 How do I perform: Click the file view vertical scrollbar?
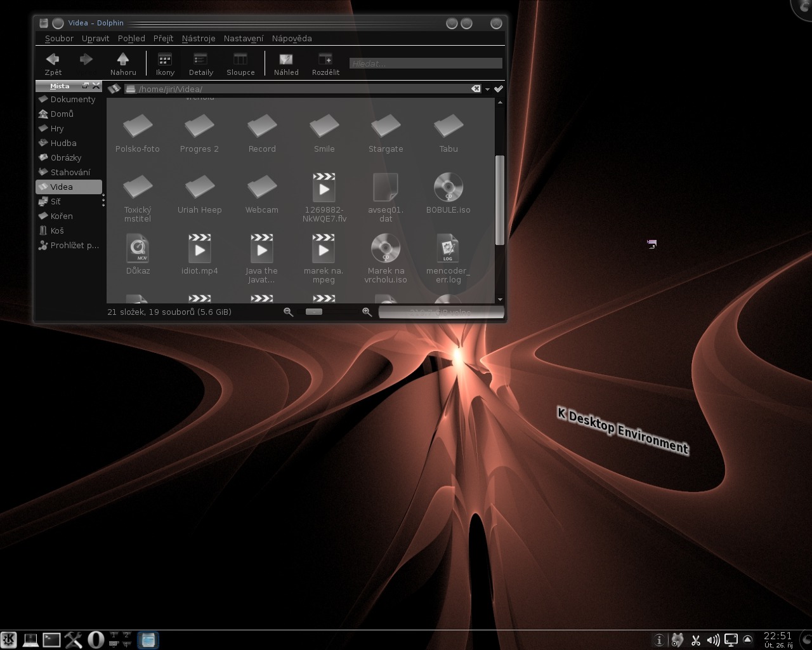point(500,200)
